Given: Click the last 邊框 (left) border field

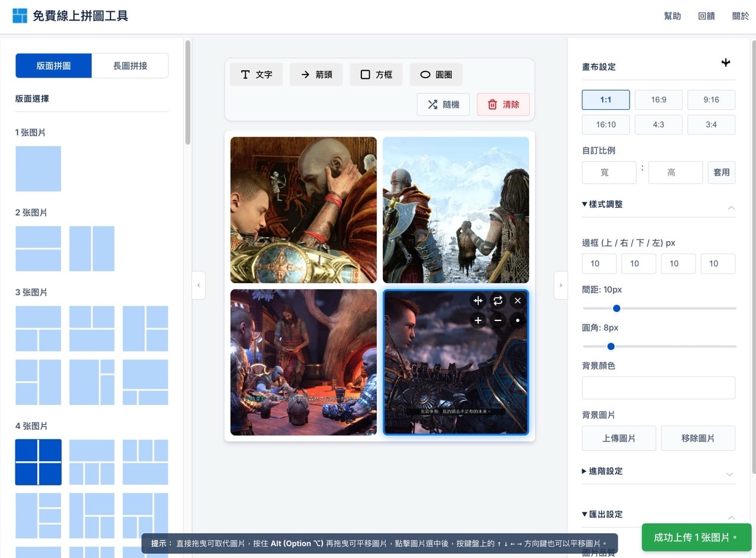Looking at the screenshot, I should tap(718, 264).
